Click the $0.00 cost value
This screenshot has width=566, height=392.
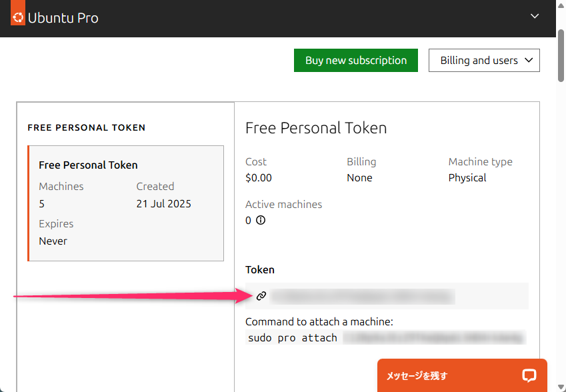point(259,177)
